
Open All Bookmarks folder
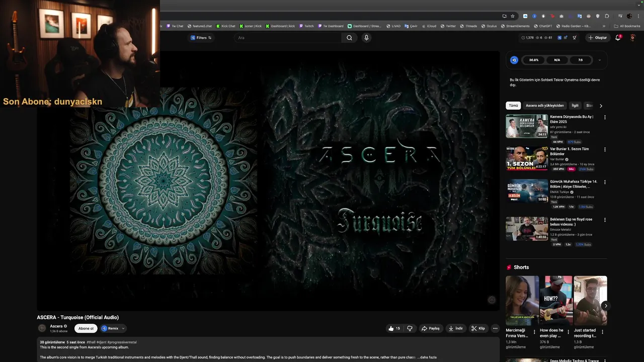pyautogui.click(x=627, y=26)
